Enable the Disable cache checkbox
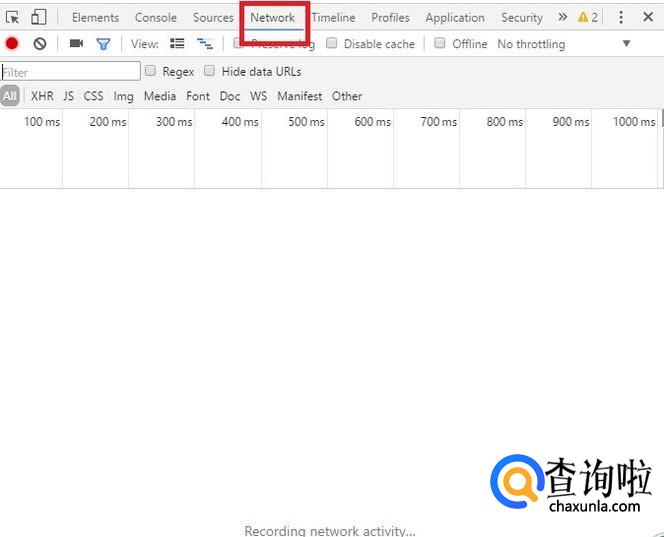Image resolution: width=664 pixels, height=537 pixels. coord(331,43)
